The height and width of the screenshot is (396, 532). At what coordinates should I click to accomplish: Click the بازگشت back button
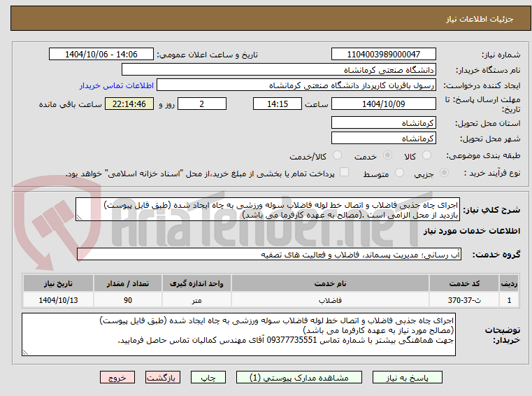(x=162, y=377)
